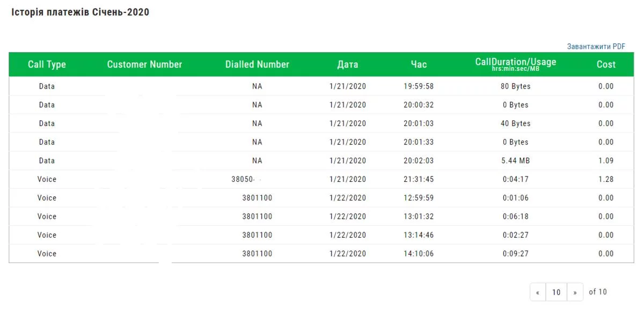Click the 80 Bytes usage cell
The image size is (644, 310).
click(515, 86)
